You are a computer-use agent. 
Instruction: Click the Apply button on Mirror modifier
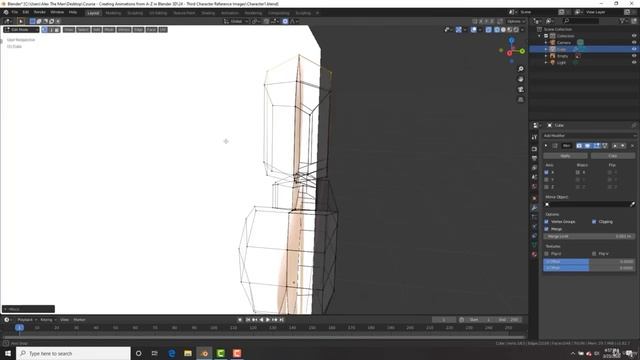click(565, 156)
